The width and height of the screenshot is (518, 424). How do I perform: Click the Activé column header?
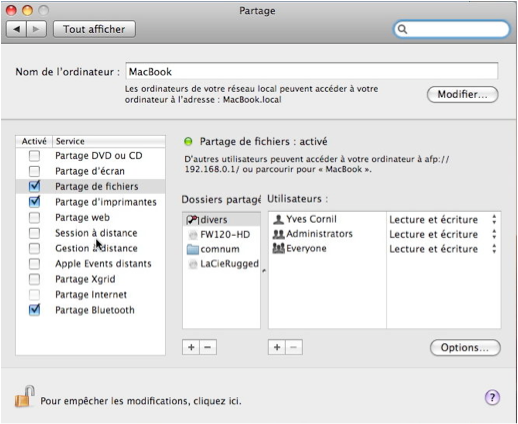[x=34, y=141]
